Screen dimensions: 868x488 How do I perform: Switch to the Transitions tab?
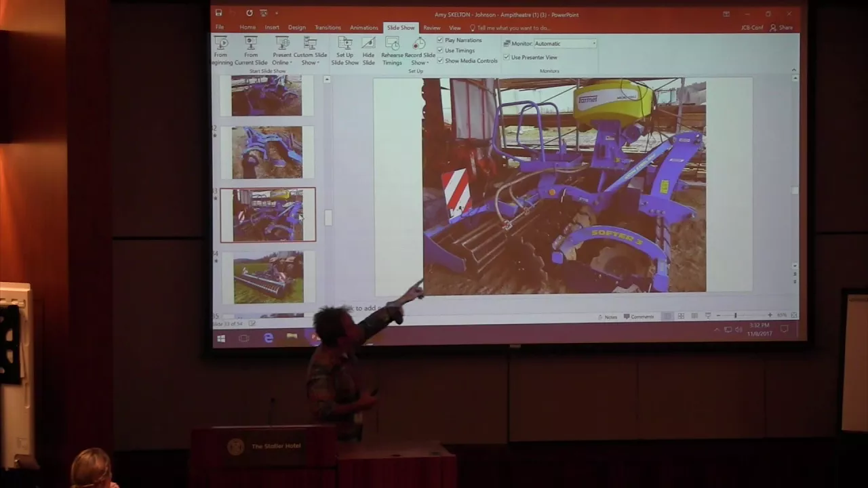pos(328,27)
